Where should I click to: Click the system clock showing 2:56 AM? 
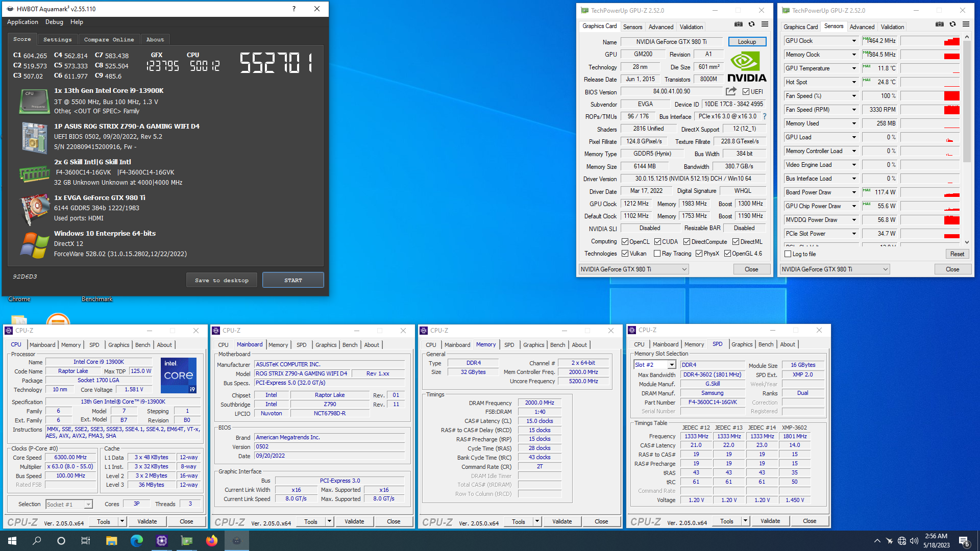[936, 536]
